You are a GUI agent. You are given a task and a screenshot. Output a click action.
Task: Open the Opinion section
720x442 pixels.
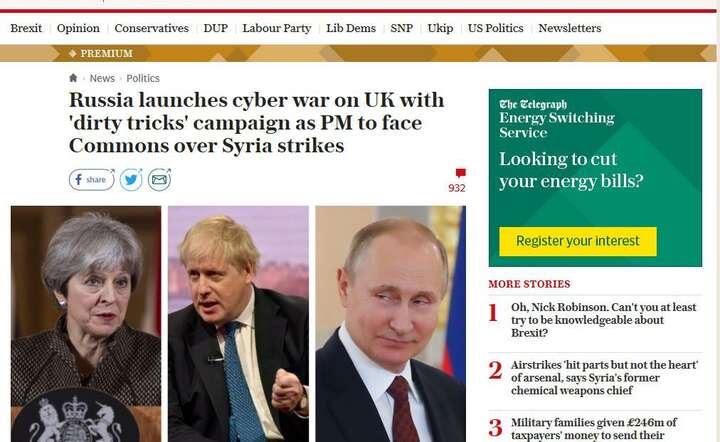[78, 28]
